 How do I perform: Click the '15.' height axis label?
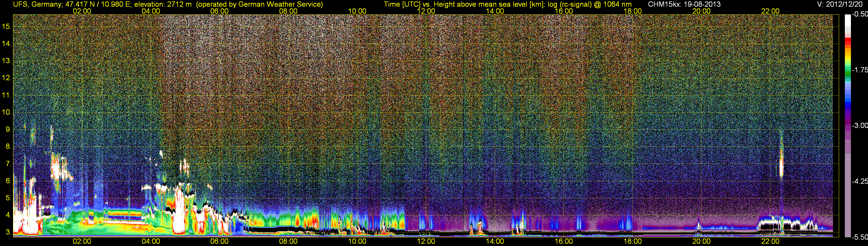[x=7, y=26]
